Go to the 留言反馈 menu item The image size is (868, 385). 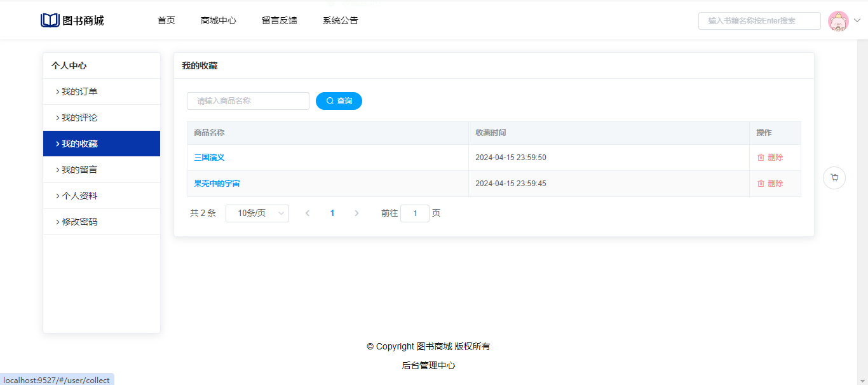point(279,20)
